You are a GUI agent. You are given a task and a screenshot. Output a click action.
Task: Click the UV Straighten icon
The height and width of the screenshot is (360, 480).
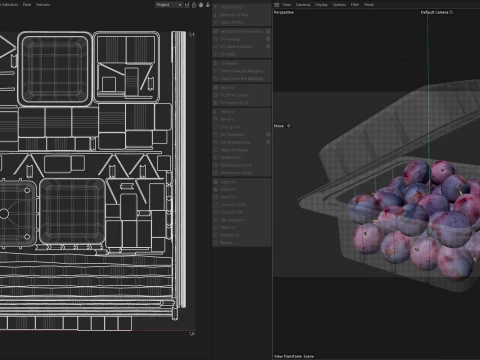pos(216,135)
